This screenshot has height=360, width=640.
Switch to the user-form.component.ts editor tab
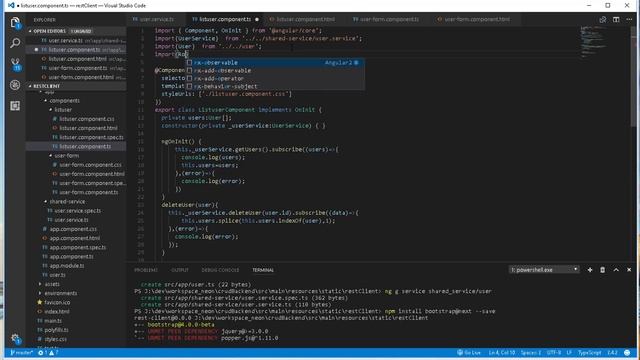389,19
